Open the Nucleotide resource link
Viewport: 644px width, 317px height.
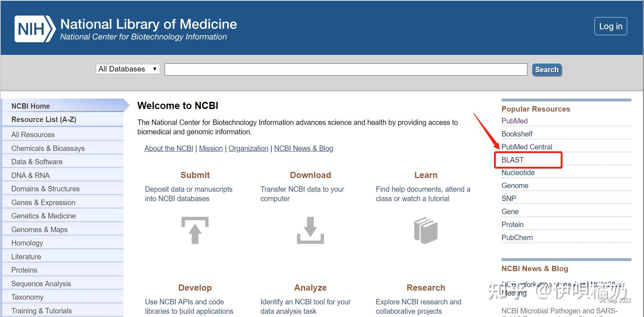pyautogui.click(x=518, y=173)
